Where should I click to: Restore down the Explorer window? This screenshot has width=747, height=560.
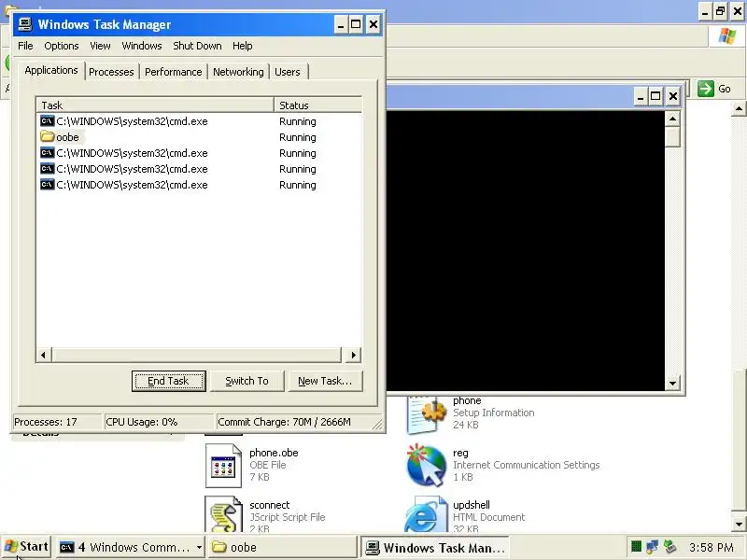720,11
